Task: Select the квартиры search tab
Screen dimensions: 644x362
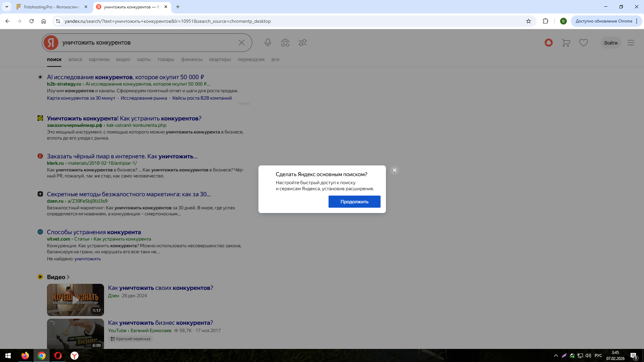Action: 220,59
